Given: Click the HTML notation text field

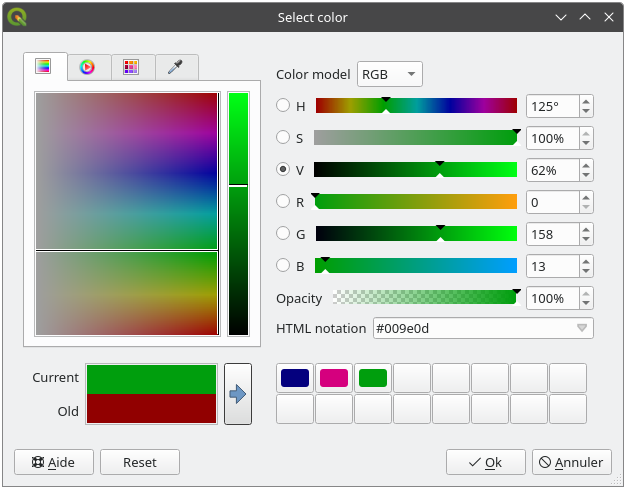Looking at the screenshot, I should [x=470, y=328].
